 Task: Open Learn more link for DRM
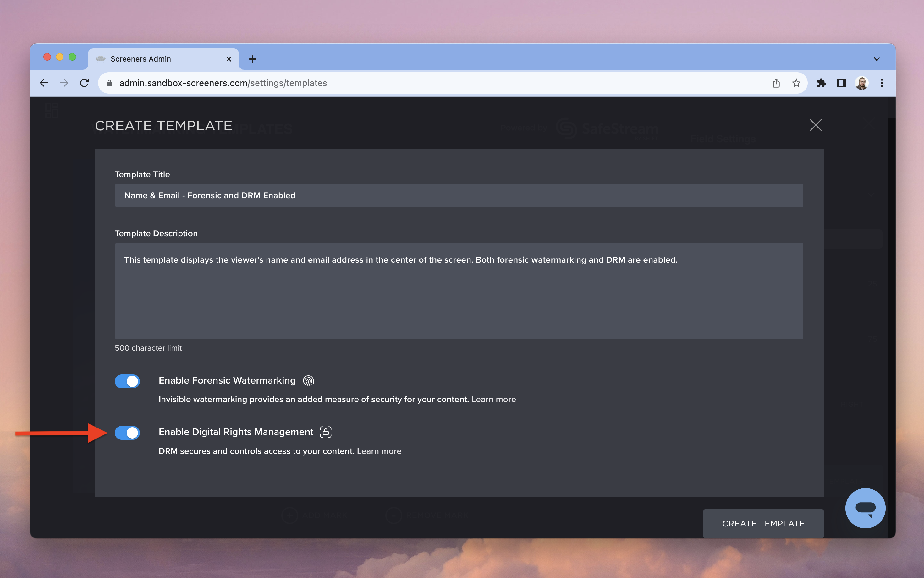coord(379,451)
